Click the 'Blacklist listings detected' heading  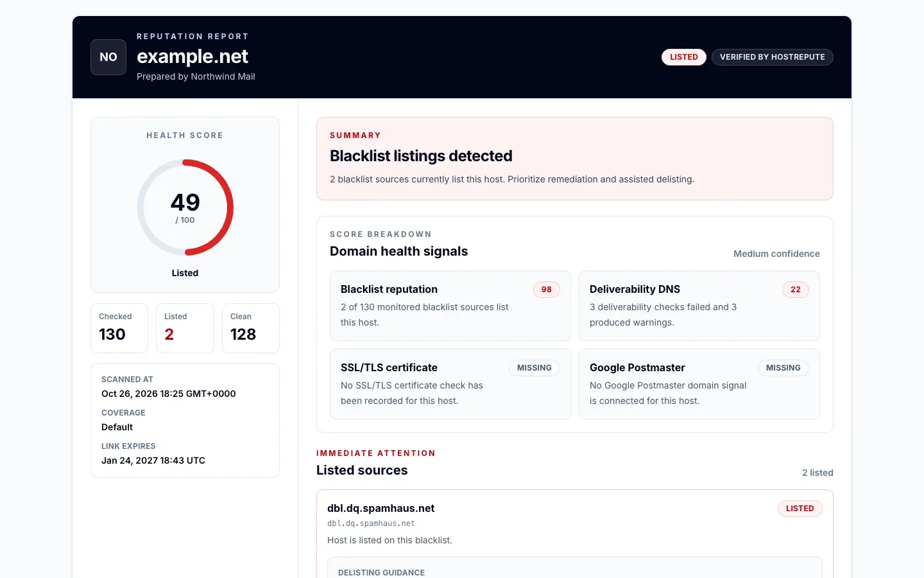421,156
